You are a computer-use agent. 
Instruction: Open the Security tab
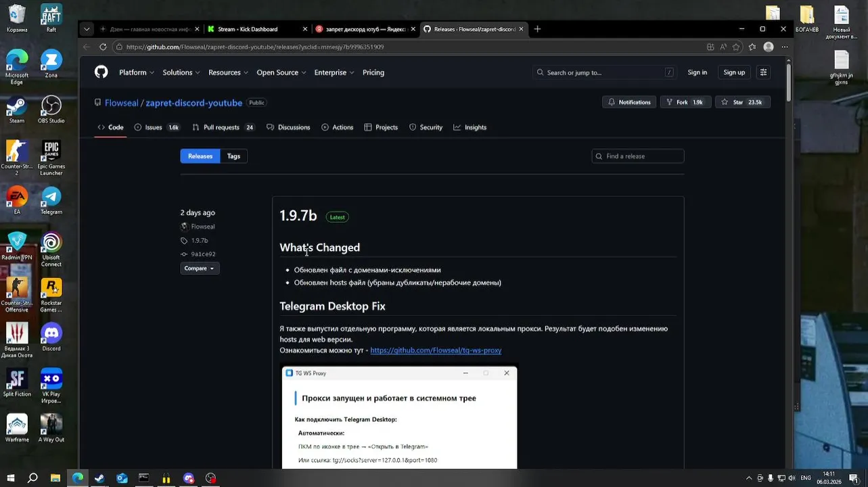click(x=426, y=127)
